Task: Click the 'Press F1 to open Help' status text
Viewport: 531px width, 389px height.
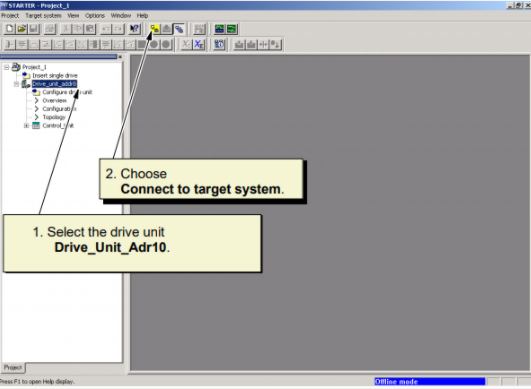Action: 37,382
